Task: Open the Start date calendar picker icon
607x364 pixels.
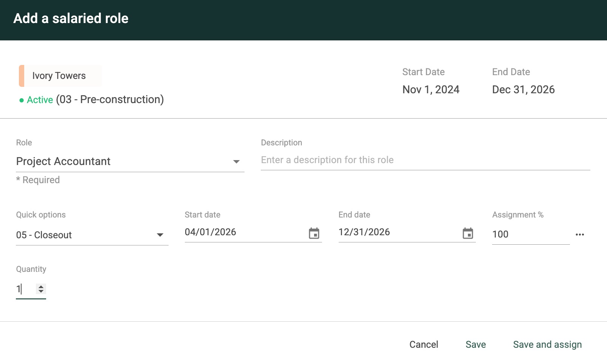Action: tap(314, 233)
